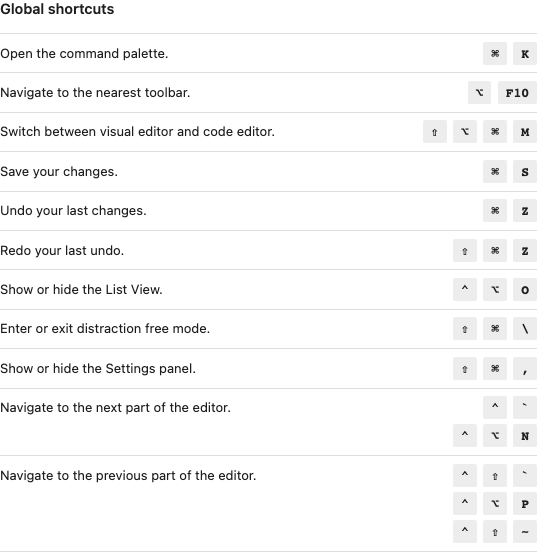The height and width of the screenshot is (552, 538).
Task: Click the comma key badge
Action: point(525,369)
